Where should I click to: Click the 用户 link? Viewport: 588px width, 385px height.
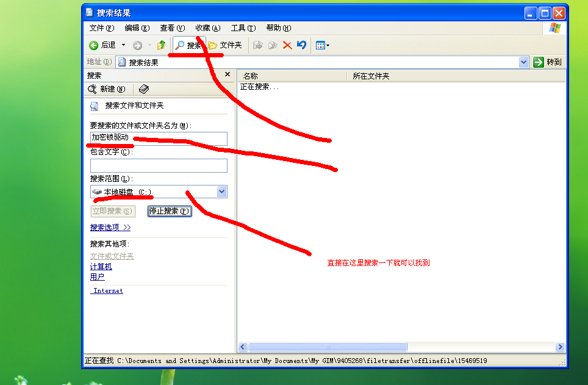click(x=97, y=277)
